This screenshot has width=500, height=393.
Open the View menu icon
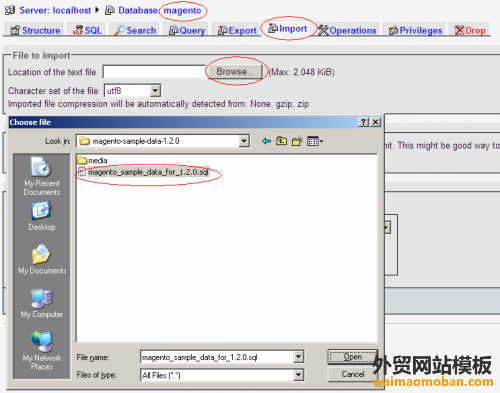[315, 141]
